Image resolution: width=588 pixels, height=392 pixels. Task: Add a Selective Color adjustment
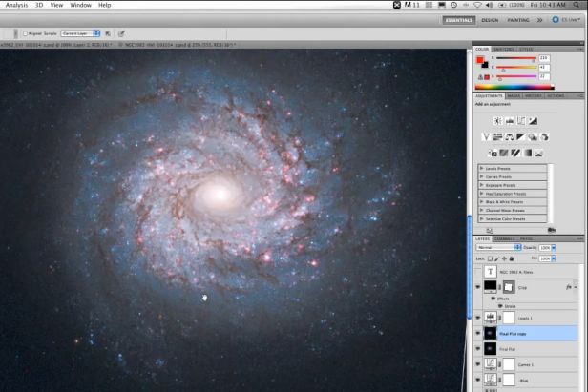point(539,153)
